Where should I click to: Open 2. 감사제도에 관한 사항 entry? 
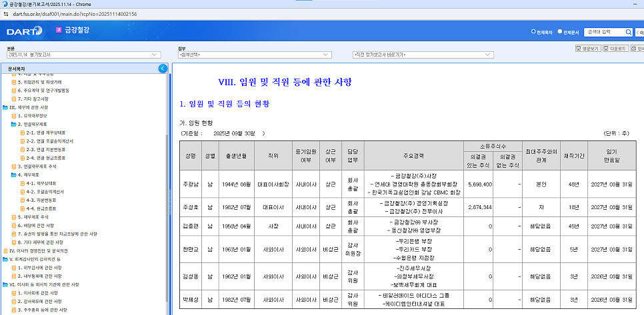point(39,302)
